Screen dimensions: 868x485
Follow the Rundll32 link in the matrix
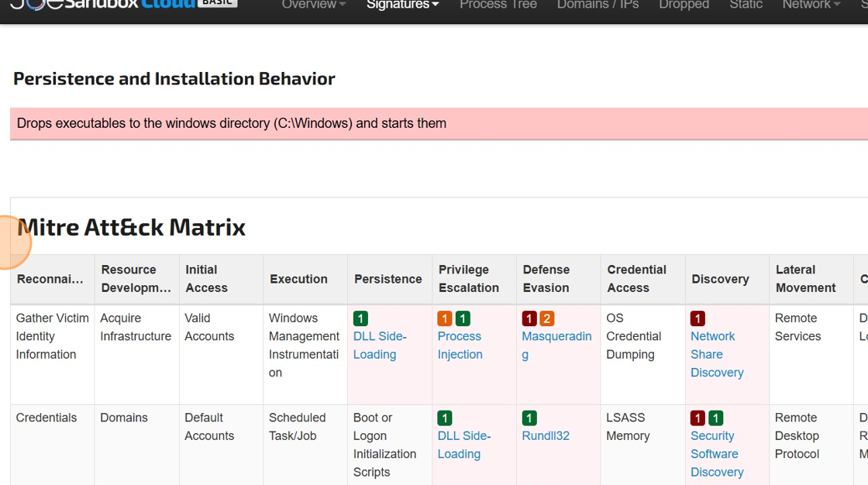(x=545, y=435)
